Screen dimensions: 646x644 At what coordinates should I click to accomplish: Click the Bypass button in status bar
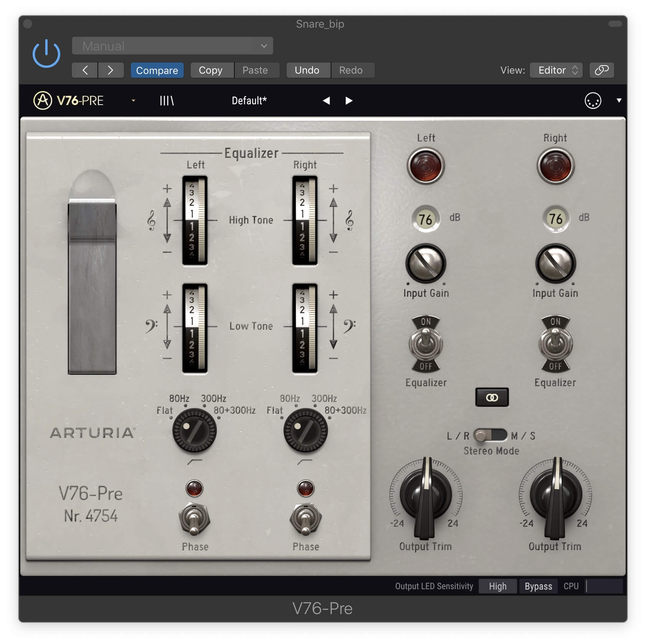point(538,586)
